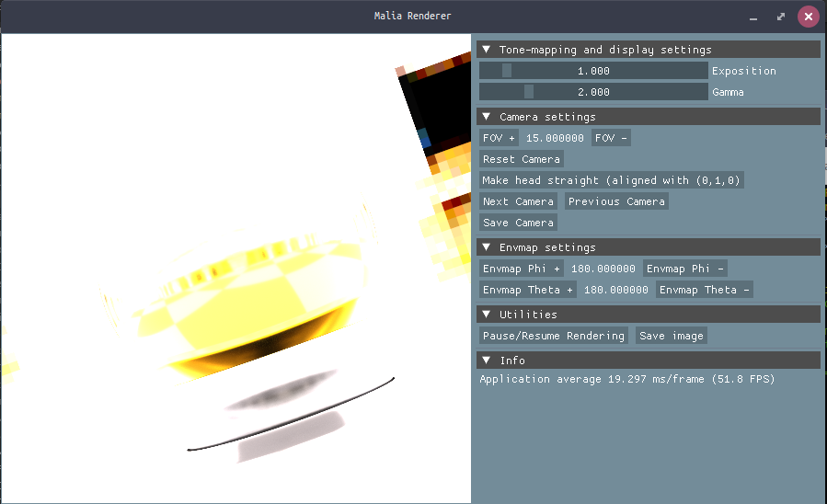Maximize the Malia Renderer window

click(x=781, y=17)
